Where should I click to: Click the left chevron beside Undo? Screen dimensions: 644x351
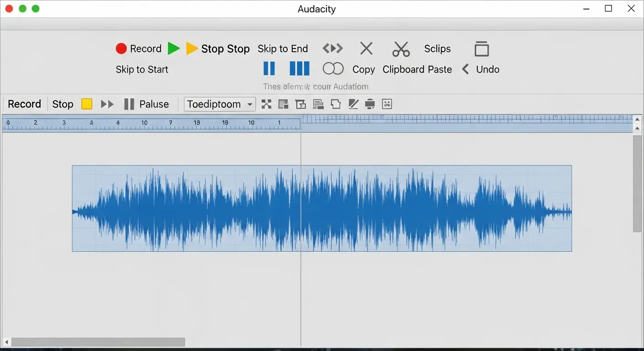tap(465, 69)
